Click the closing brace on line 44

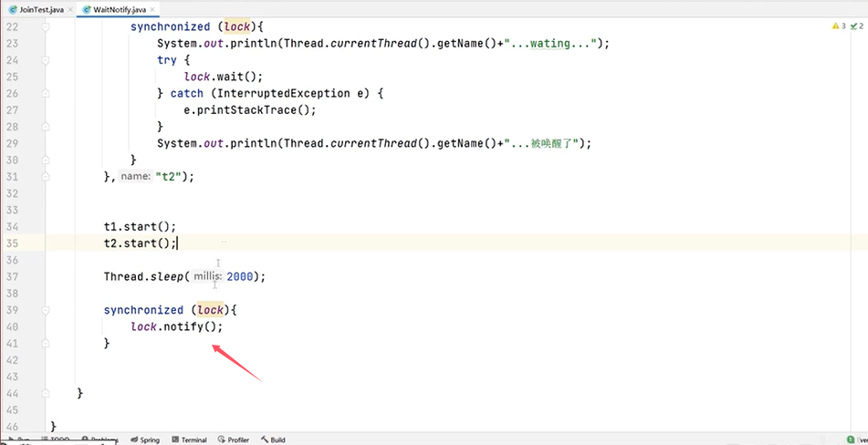click(x=80, y=393)
